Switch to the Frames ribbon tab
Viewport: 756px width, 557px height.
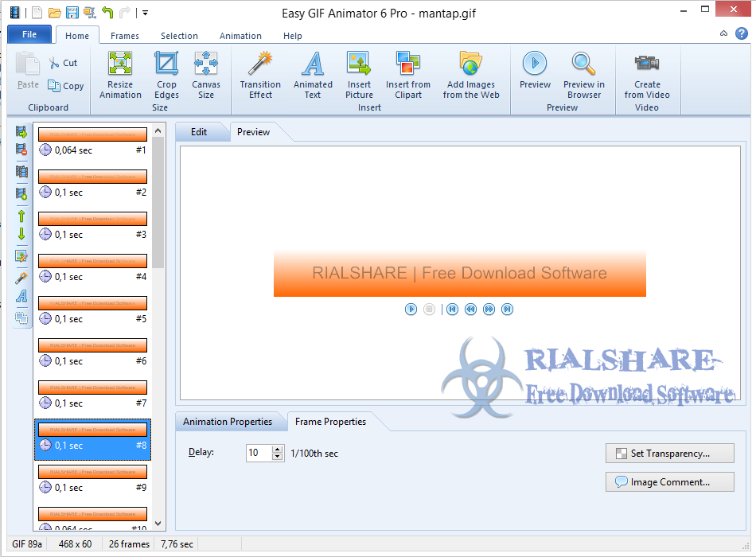click(124, 36)
